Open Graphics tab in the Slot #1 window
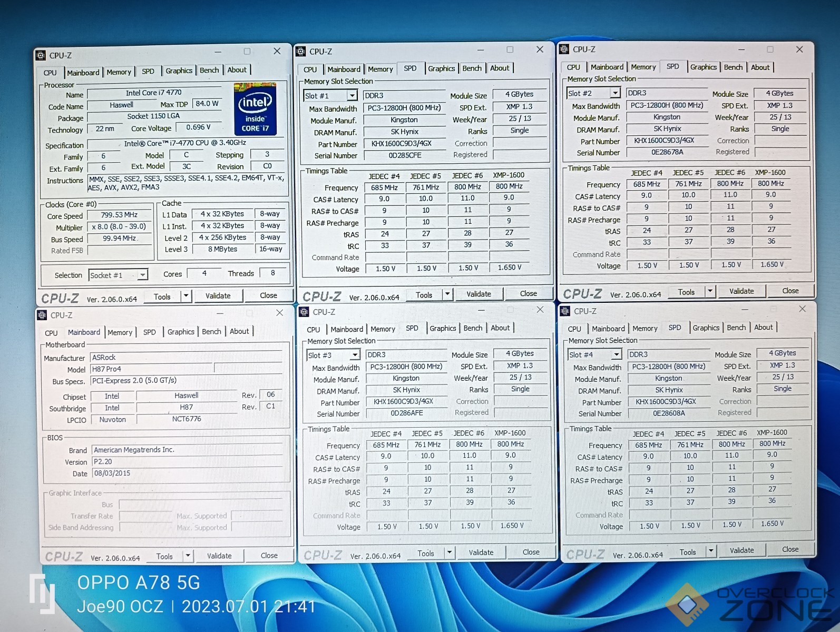The height and width of the screenshot is (632, 840). (x=441, y=68)
